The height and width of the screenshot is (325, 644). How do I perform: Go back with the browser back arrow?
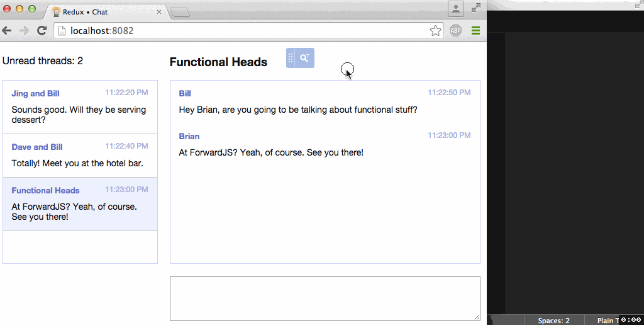6,30
